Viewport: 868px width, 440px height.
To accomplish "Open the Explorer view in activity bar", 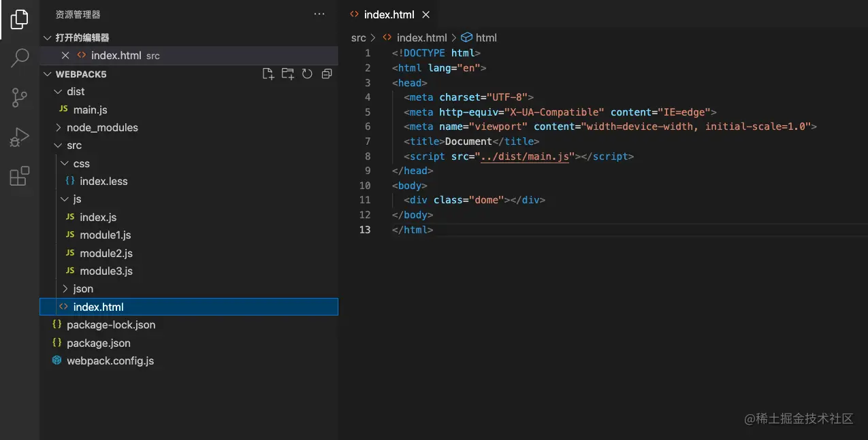I will coord(20,20).
